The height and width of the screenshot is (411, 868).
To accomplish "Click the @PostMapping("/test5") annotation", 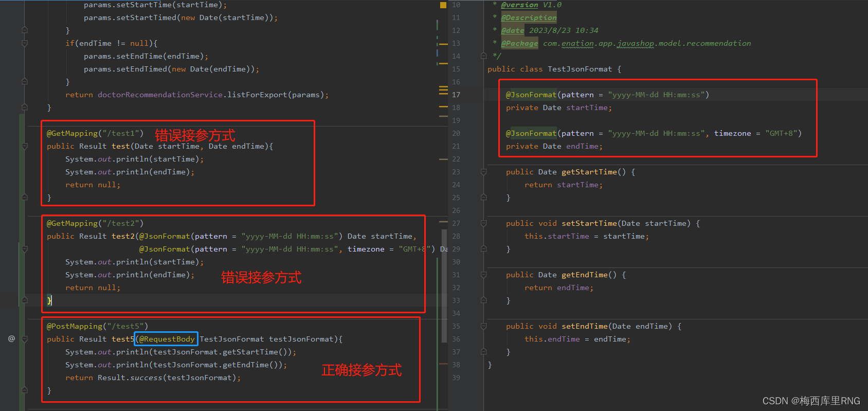I will 97,326.
